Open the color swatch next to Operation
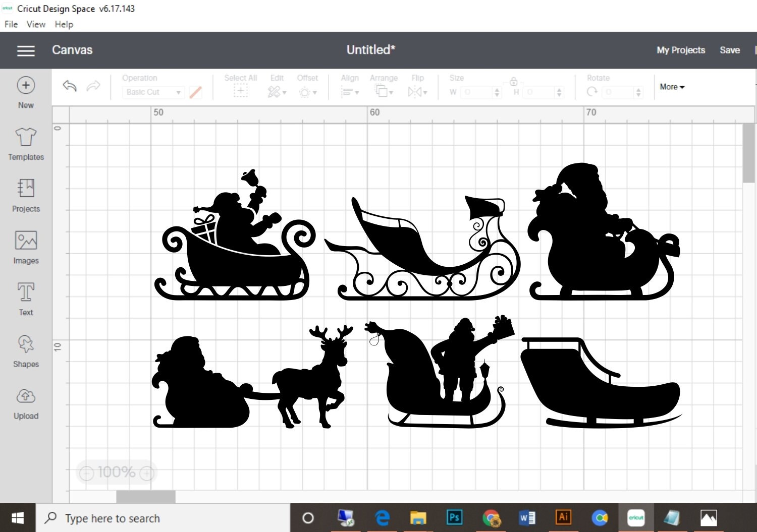757x532 pixels. click(x=196, y=92)
